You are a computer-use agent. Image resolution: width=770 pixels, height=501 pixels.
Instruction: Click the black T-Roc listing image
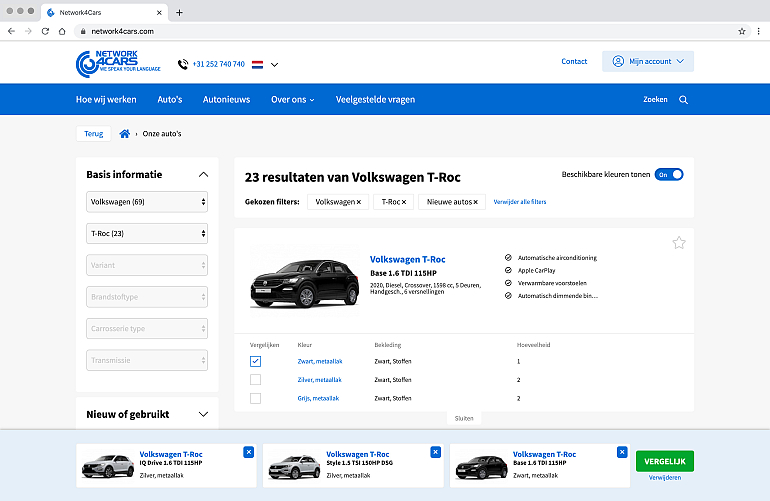coord(304,281)
